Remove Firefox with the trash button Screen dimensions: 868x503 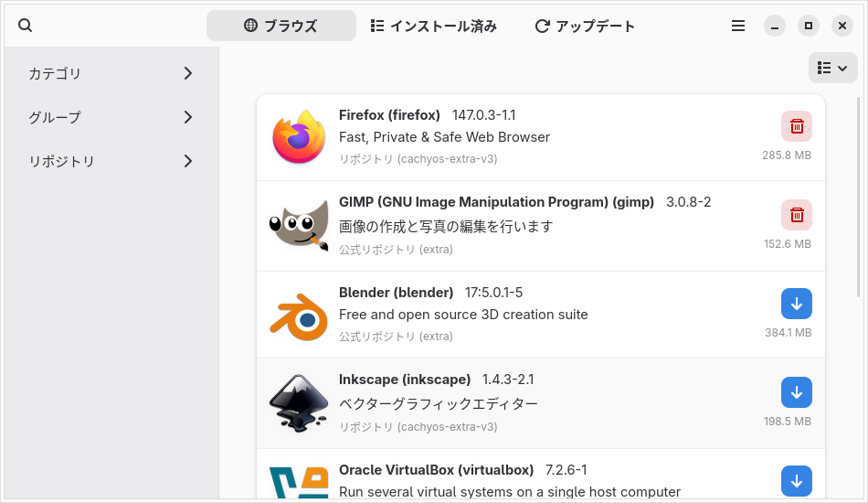[797, 126]
